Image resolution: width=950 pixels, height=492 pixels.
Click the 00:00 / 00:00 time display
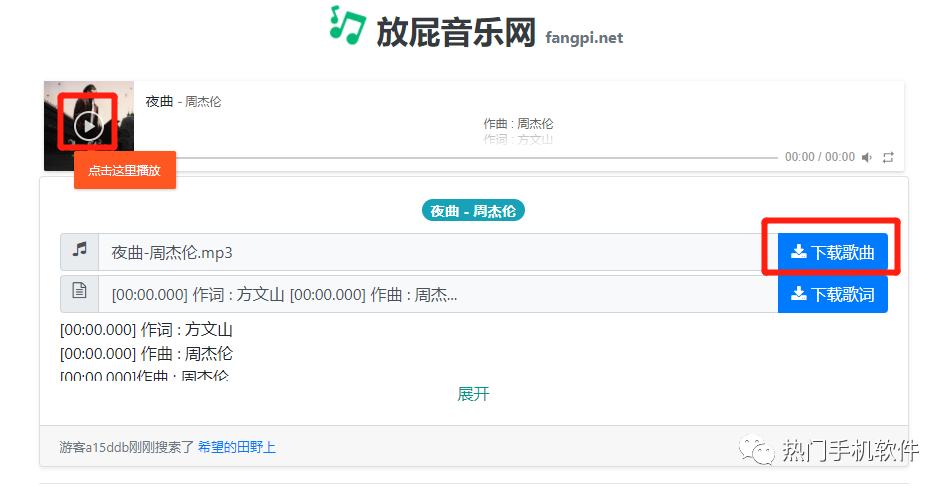[820, 158]
